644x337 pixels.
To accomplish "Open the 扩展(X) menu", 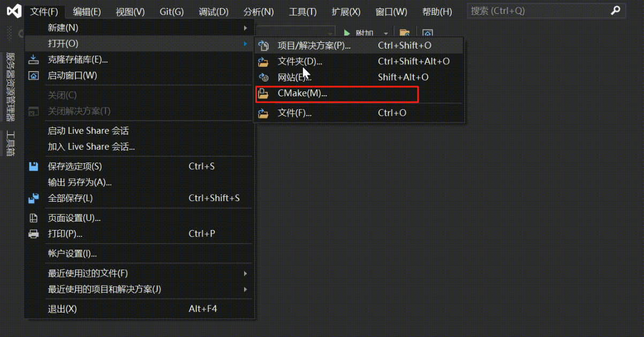I will [346, 12].
